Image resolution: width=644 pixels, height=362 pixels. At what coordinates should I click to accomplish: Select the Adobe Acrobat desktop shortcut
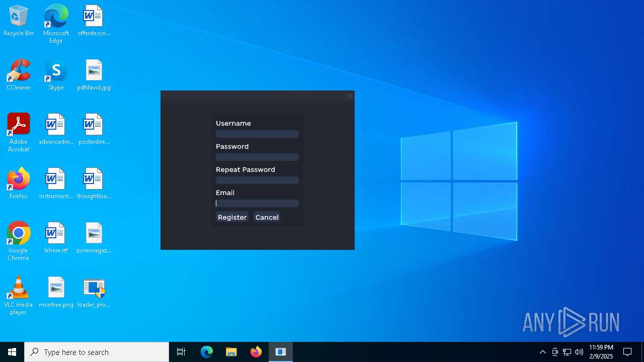click(x=19, y=132)
